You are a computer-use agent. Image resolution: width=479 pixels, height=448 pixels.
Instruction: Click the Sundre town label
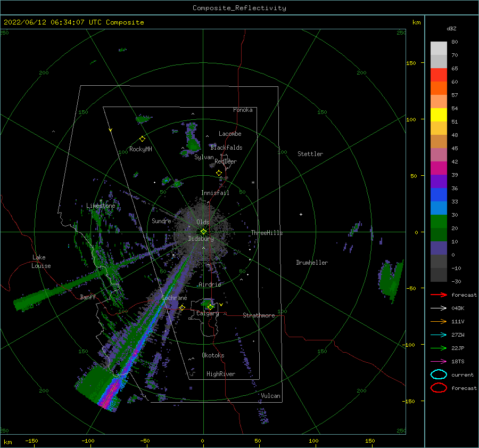pyautogui.click(x=161, y=221)
